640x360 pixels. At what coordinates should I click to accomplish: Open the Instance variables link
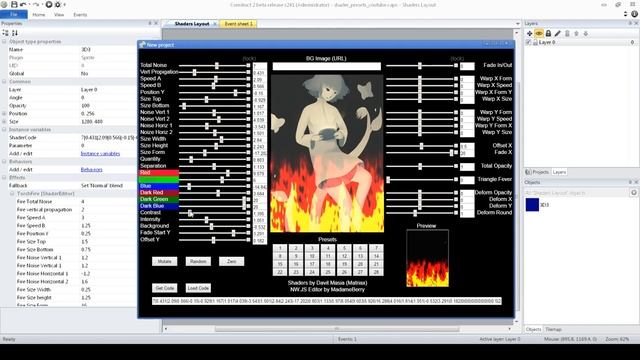(x=100, y=153)
